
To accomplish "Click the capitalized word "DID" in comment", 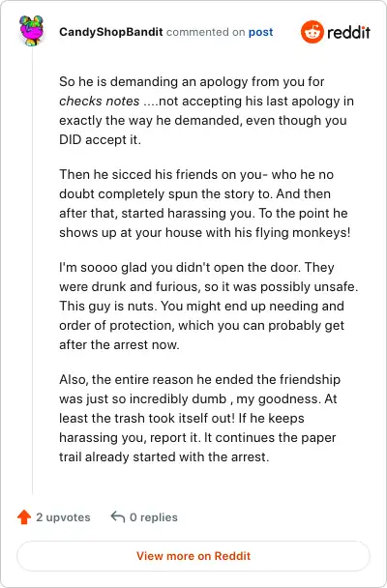I will pyautogui.click(x=71, y=140).
